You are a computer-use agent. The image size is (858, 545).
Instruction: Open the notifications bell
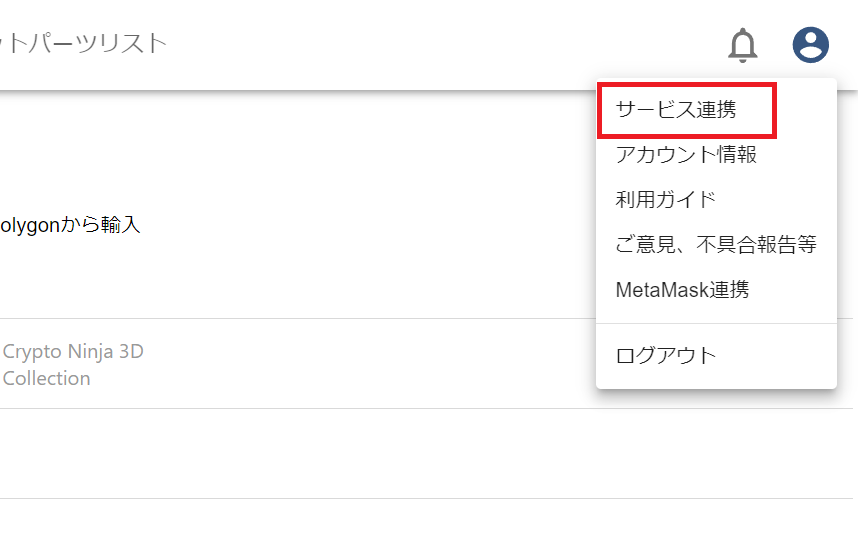coord(742,44)
